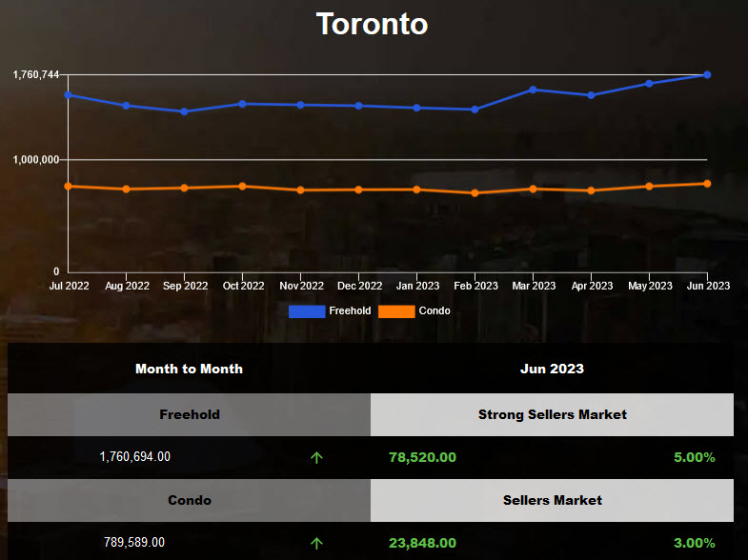The height and width of the screenshot is (560, 748).
Task: Click the Freehold Jun 2023 data point
Action: click(707, 74)
